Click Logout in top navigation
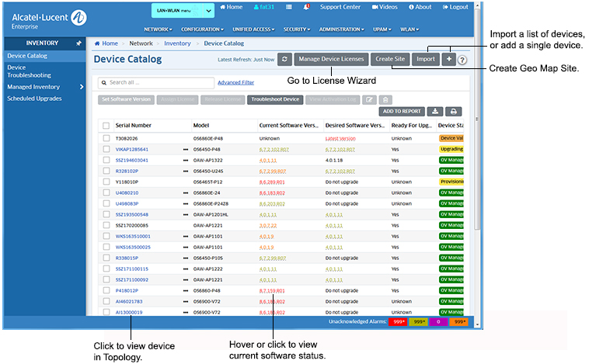Screen dimensions: 589x364 tap(455, 7)
